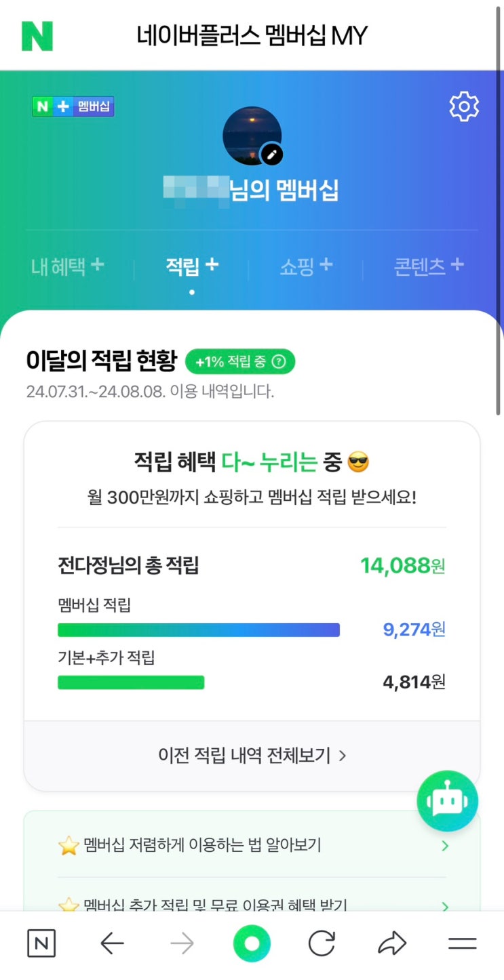Viewport: 504px width, 980px height.
Task: Open the hamburger menu icon in bottom bar
Action: click(x=463, y=943)
